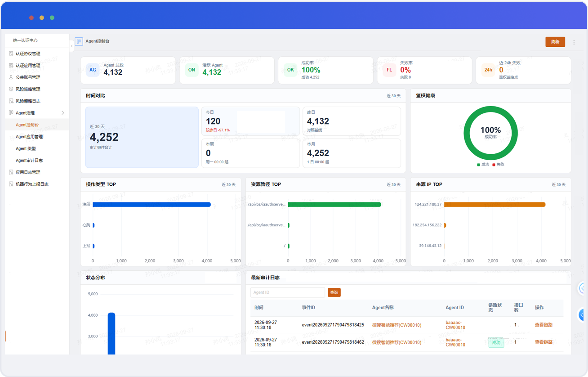Click the 24h badge on 近 24h 失败 card
The width and height of the screenshot is (588, 377).
[488, 70]
